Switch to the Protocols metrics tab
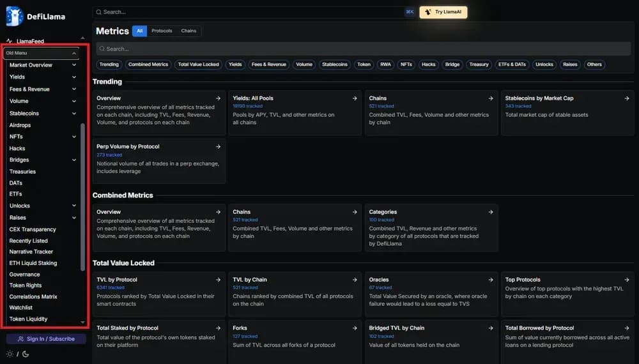This screenshot has height=364, width=639. click(x=162, y=31)
